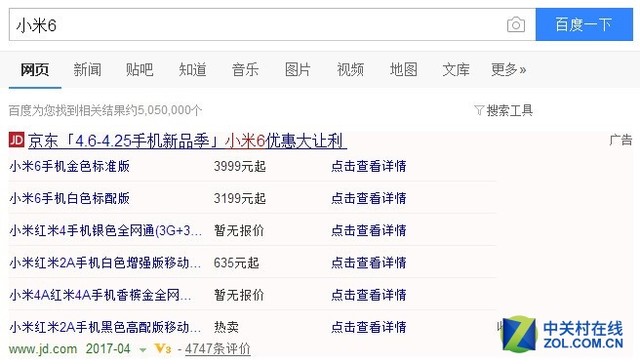The width and height of the screenshot is (640, 364).
Task: Expand the 更多» menu
Action: pos(509,69)
